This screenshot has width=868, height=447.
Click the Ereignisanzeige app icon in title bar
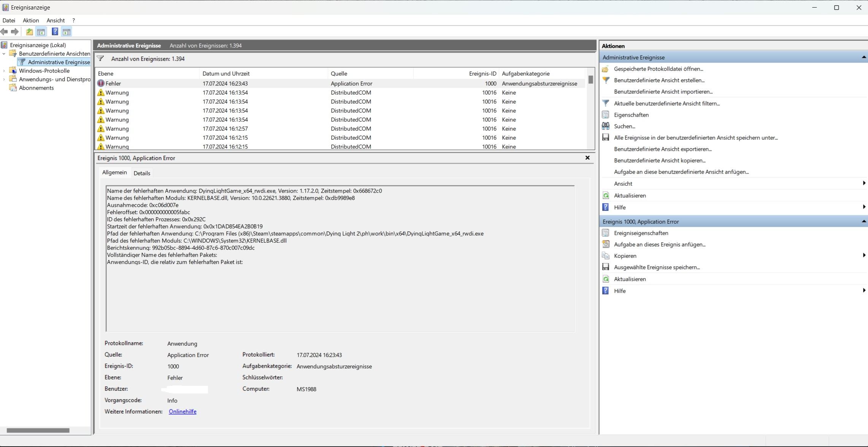5,7
